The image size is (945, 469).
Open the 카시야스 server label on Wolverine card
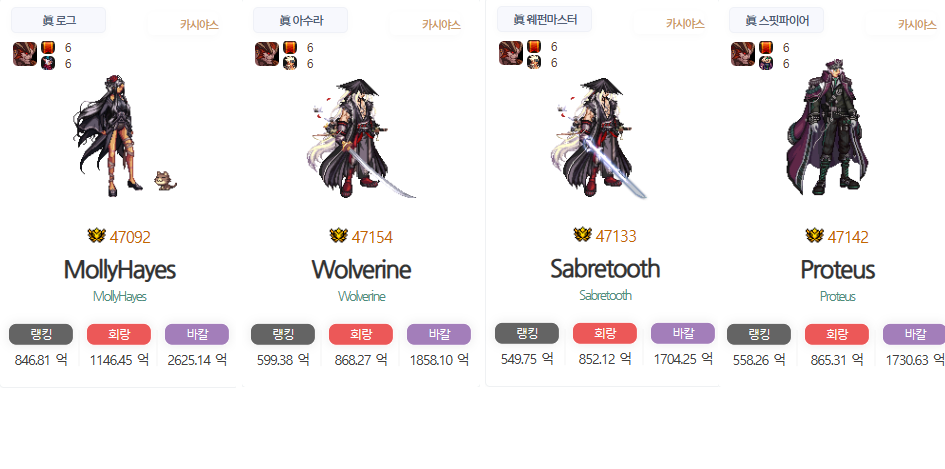pos(441,25)
